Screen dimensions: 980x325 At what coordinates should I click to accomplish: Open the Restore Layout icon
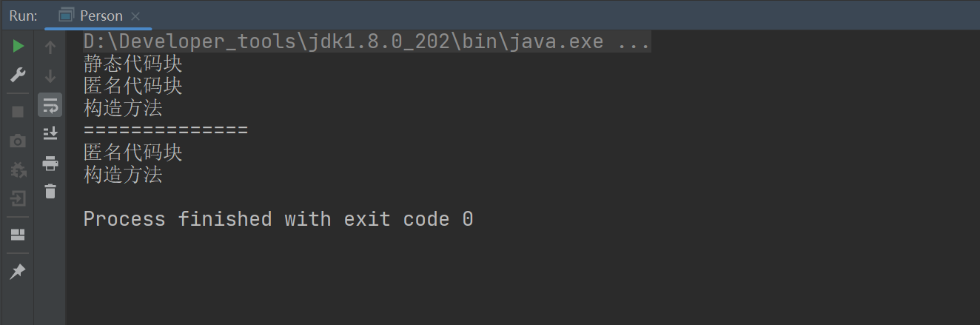pyautogui.click(x=18, y=235)
